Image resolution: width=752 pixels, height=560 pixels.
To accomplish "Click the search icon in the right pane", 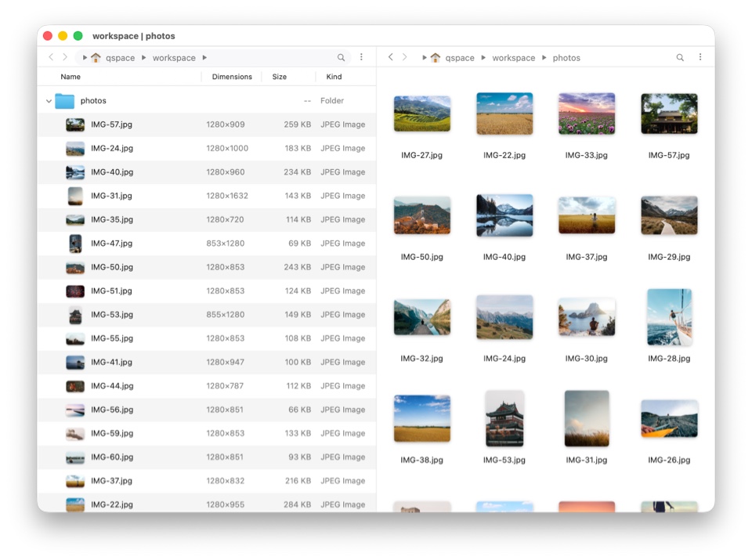I will 680,58.
